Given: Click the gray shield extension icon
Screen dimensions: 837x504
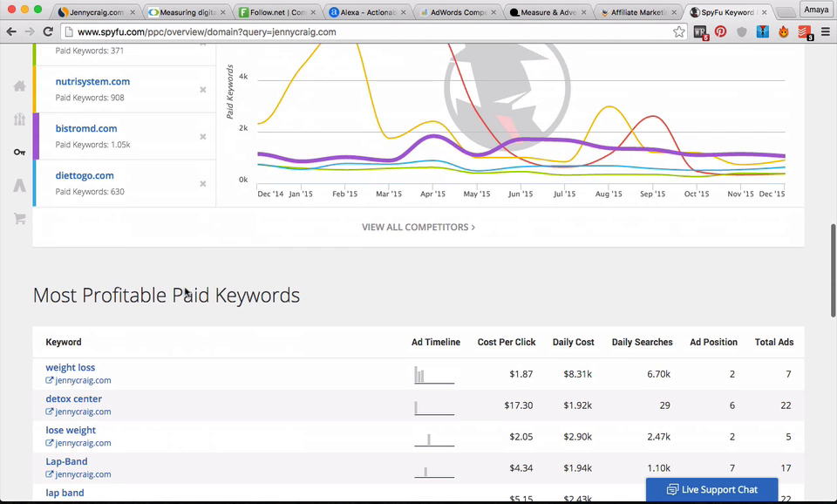Looking at the screenshot, I should (x=741, y=32).
